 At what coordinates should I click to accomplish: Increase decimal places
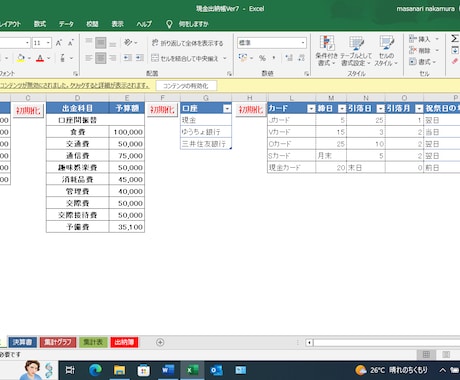pos(289,58)
